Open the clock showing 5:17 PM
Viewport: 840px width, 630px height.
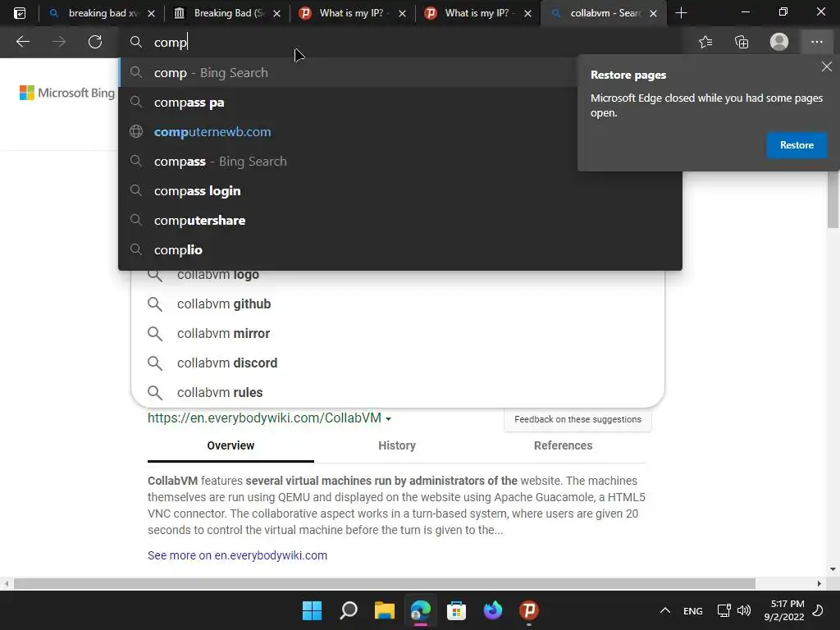[784, 610]
